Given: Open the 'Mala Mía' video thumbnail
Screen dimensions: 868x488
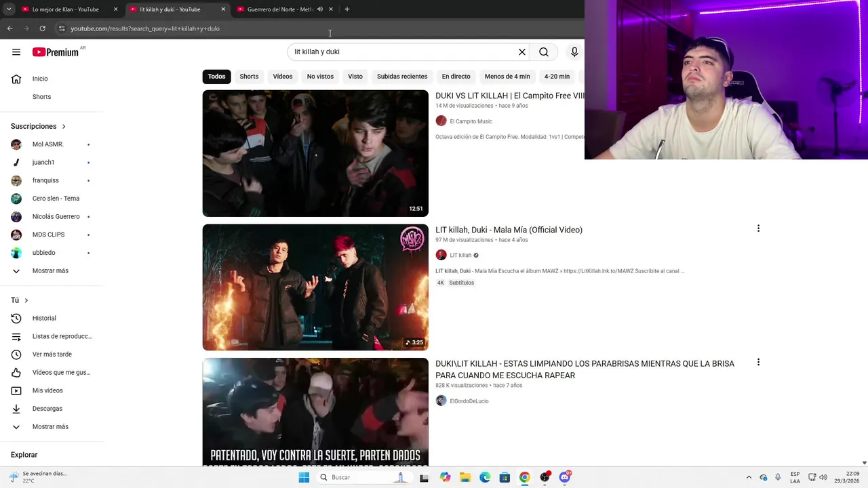Looking at the screenshot, I should coord(315,287).
